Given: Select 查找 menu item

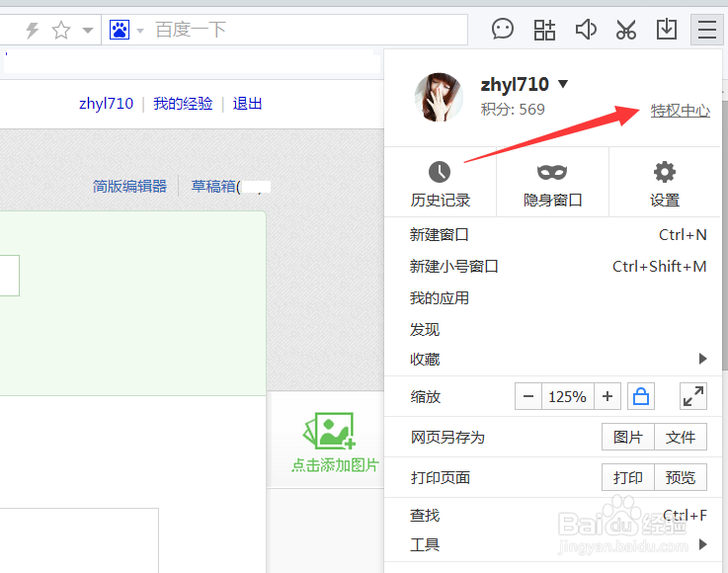Looking at the screenshot, I should pos(553,516).
